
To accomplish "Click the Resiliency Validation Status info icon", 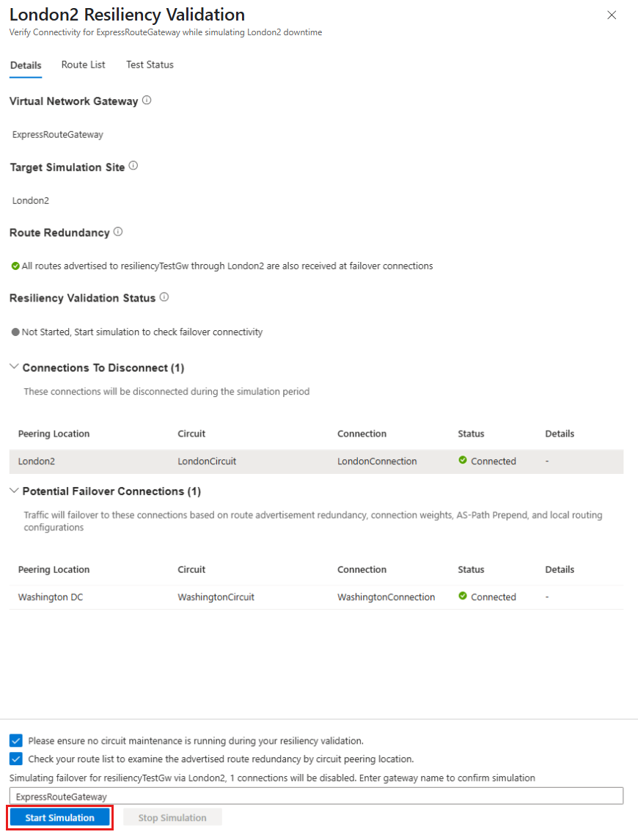I will pyautogui.click(x=164, y=297).
